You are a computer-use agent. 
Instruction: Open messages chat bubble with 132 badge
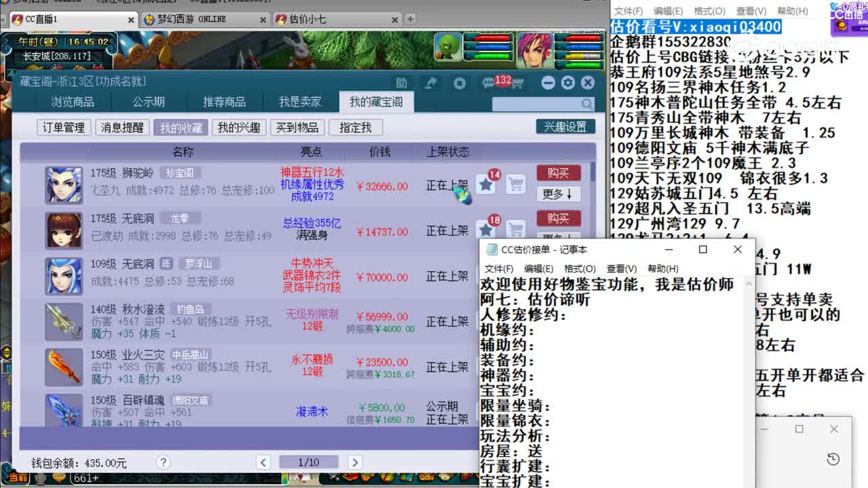point(488,83)
